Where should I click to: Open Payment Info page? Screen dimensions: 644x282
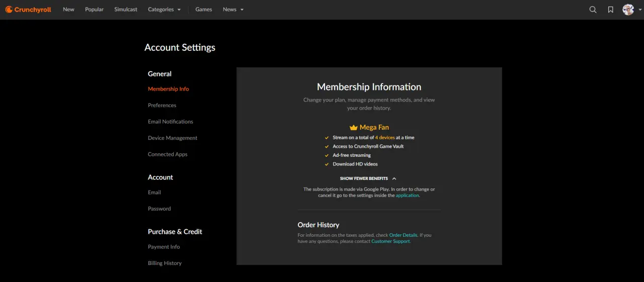point(164,247)
